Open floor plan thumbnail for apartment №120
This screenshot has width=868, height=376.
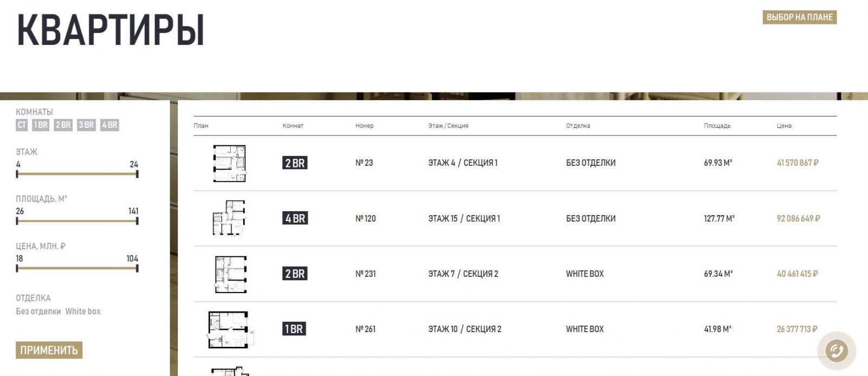(x=229, y=218)
